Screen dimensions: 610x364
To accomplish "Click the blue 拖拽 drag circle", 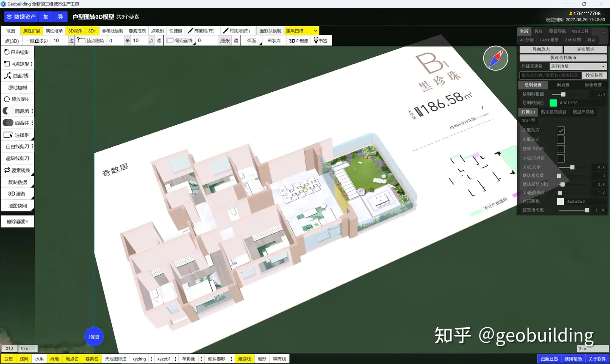I will click(94, 337).
